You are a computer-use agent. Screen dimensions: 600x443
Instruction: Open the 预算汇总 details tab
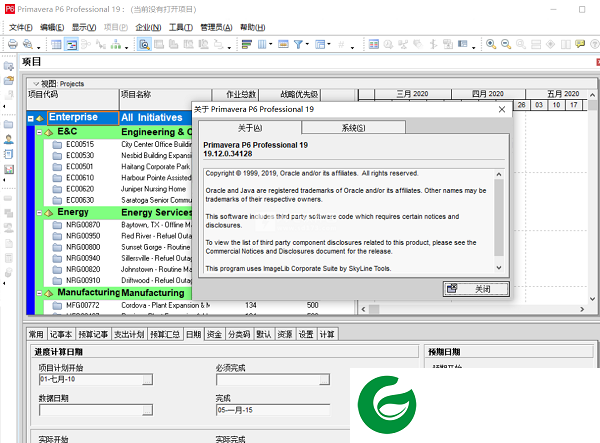(165, 334)
